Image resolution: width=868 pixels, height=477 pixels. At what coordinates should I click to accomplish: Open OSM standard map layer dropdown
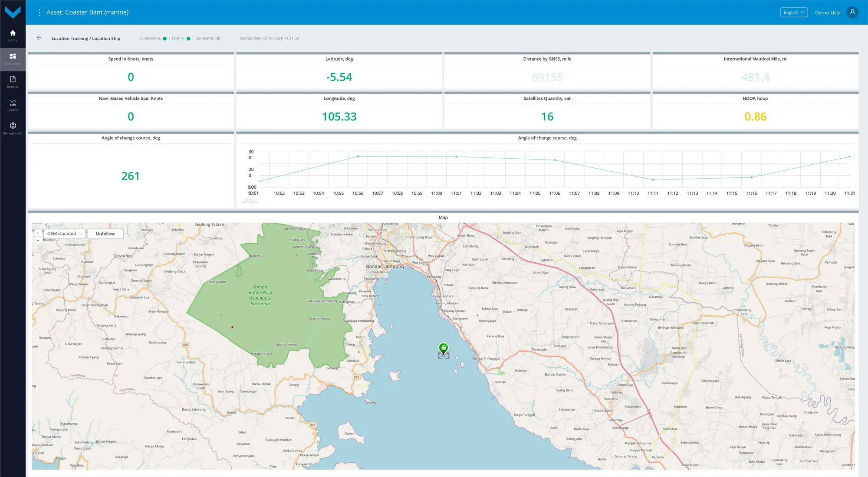pos(64,234)
